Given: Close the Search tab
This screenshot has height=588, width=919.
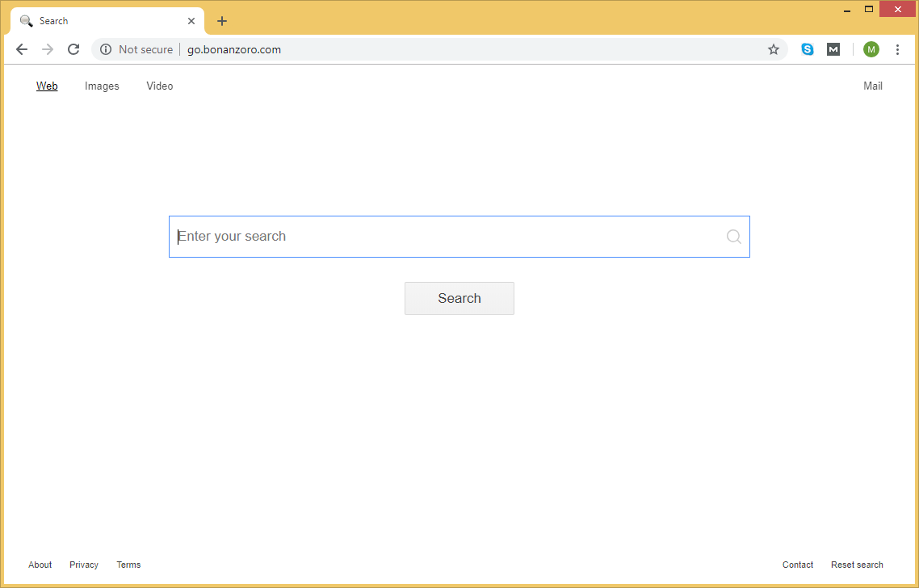Looking at the screenshot, I should tap(191, 21).
